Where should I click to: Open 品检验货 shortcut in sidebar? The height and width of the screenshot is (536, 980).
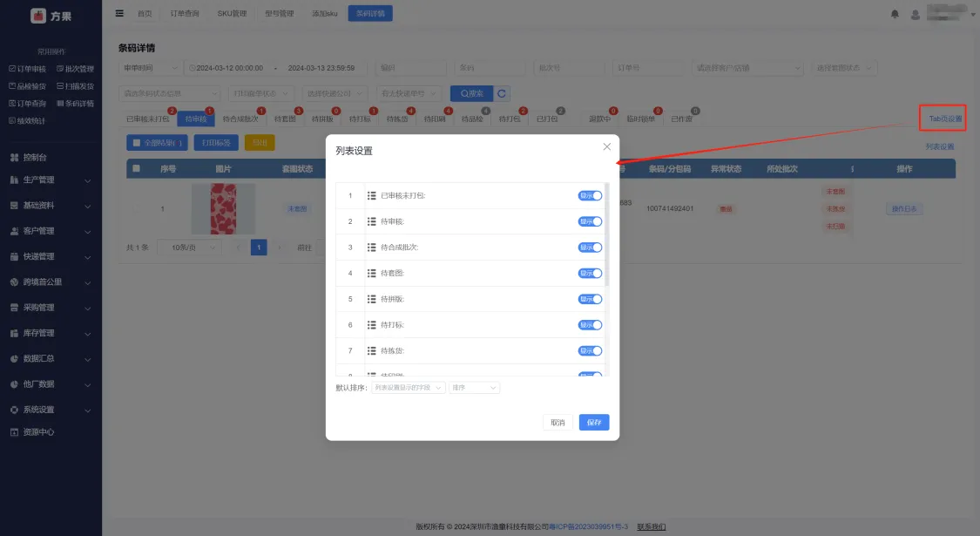pos(28,86)
